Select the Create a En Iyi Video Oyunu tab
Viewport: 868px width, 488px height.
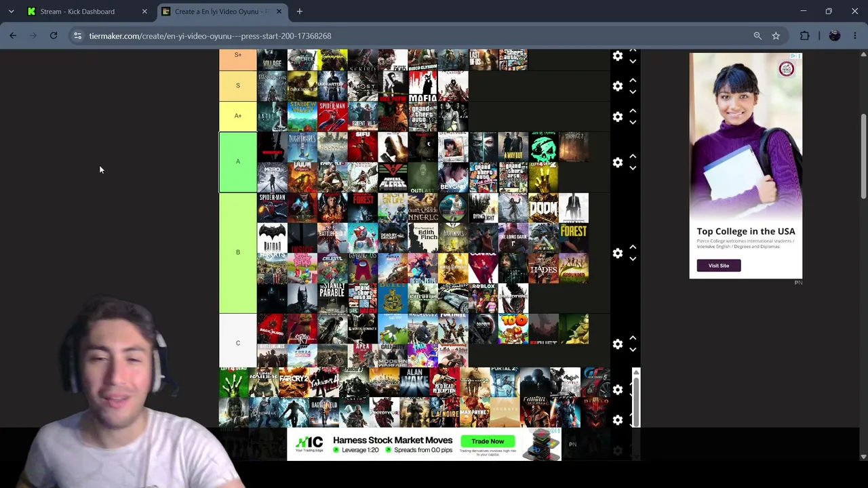(x=221, y=12)
